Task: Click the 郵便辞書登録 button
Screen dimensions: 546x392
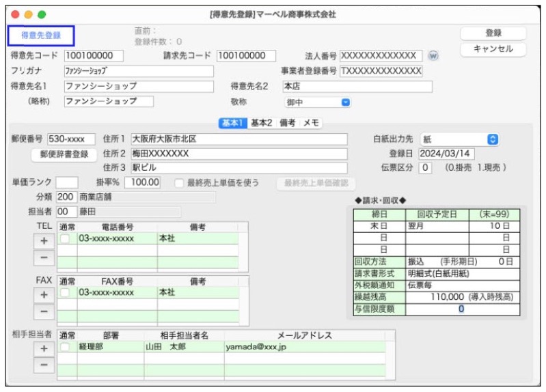Action: pyautogui.click(x=64, y=154)
